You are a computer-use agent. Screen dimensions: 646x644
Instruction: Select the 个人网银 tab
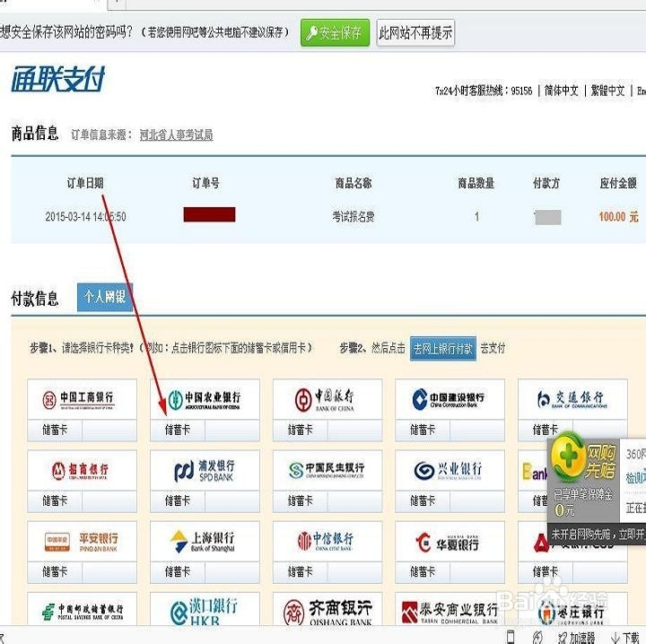pos(105,297)
